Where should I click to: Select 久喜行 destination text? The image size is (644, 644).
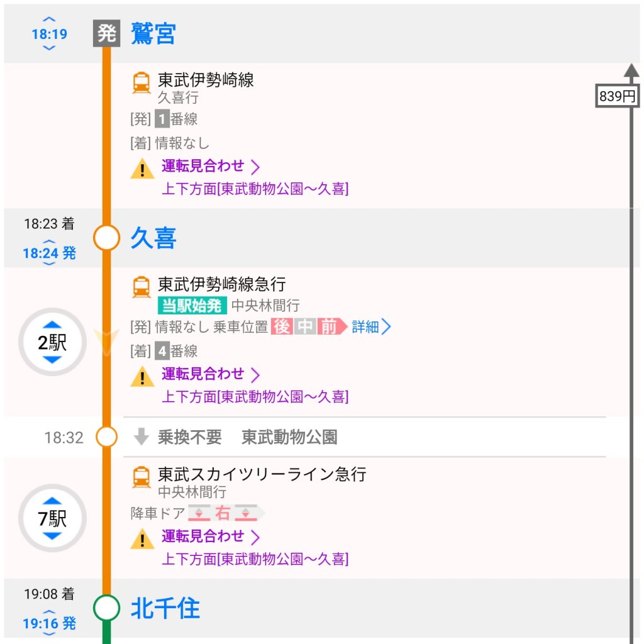pyautogui.click(x=178, y=97)
